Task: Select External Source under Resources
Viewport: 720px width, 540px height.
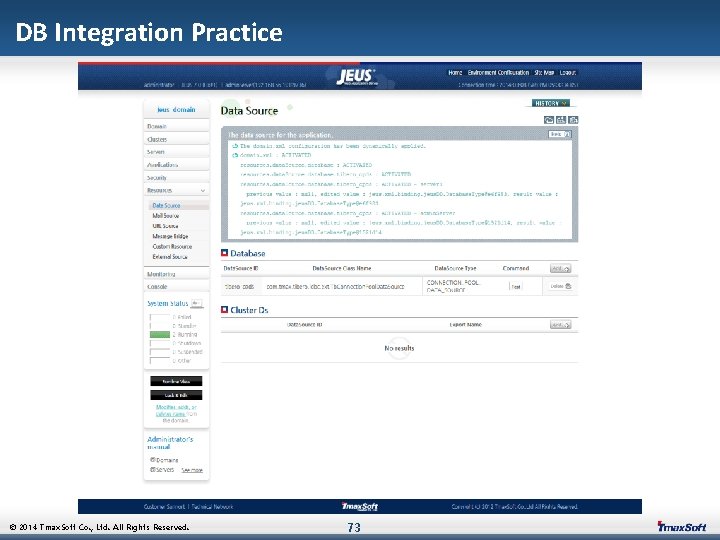Action: coord(170,257)
